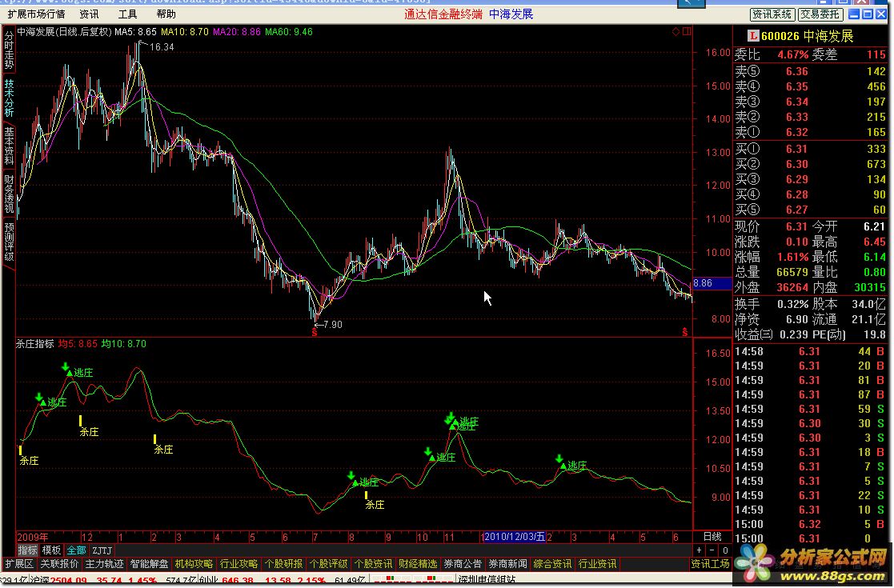
Task: Switch to the 技术分析 side tab
Action: 9,98
